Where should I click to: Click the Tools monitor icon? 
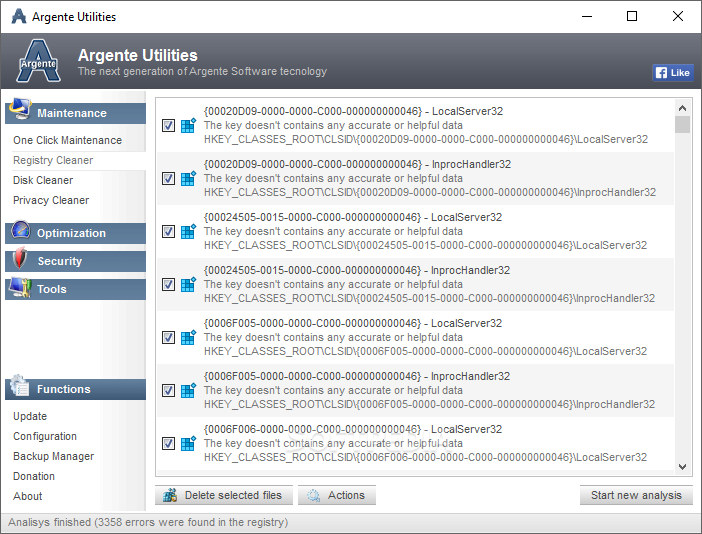20,287
